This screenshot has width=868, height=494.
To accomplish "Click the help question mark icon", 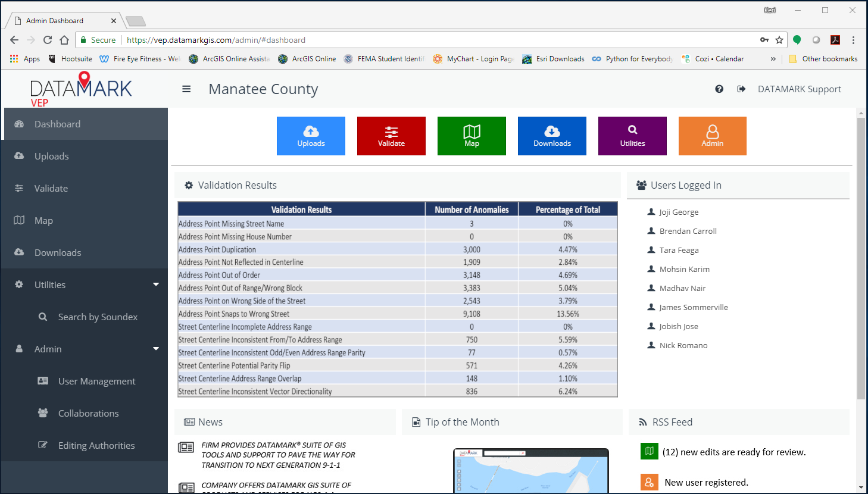I will (719, 88).
